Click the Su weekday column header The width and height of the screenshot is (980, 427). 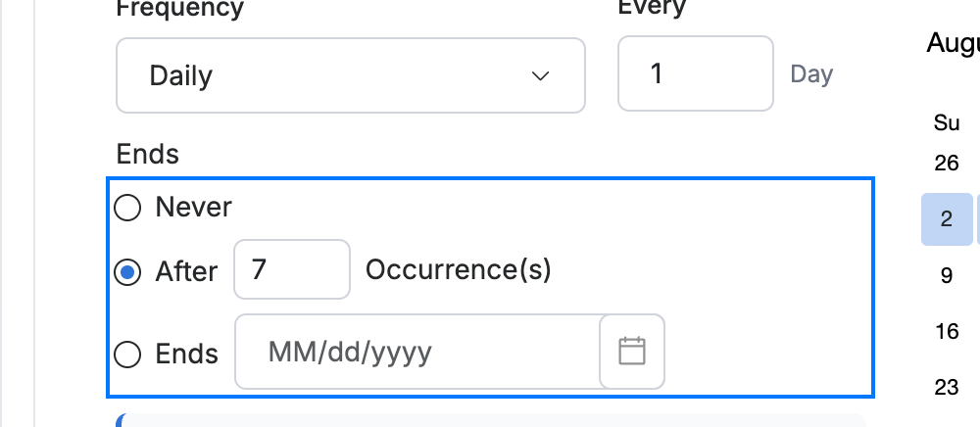coord(947,123)
